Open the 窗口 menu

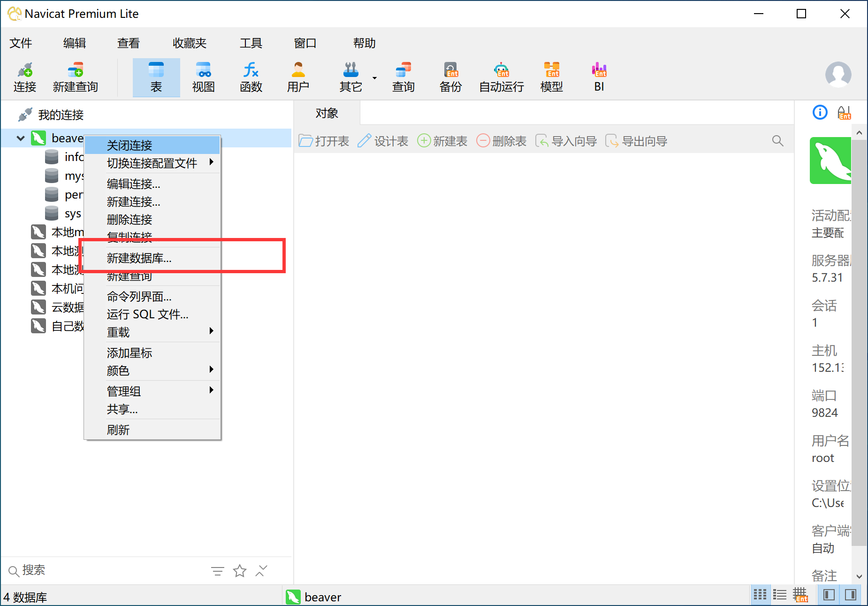pos(305,43)
